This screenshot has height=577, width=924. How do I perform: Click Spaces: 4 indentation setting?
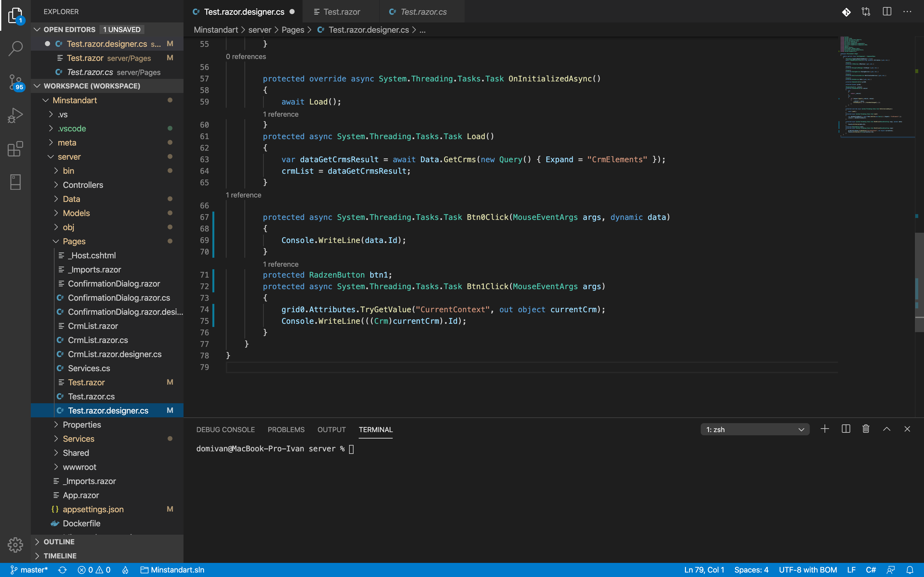tap(751, 570)
